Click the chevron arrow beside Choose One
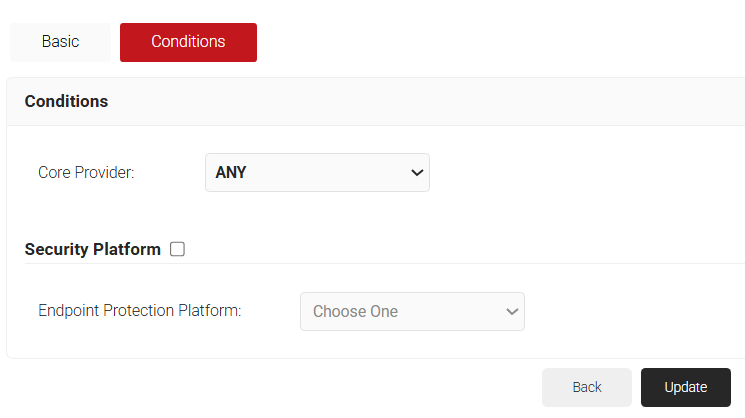Screen dimensions: 745x418 [512, 312]
